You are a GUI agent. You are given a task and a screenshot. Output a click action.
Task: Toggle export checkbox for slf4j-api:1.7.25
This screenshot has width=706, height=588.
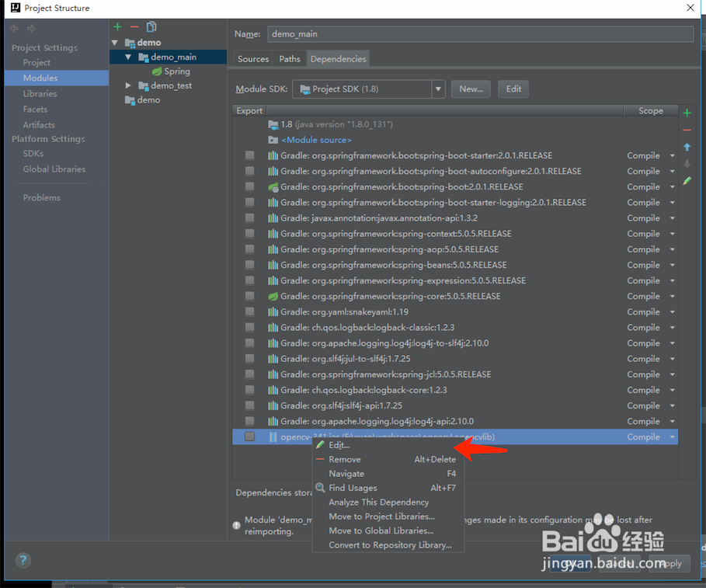[x=249, y=405]
